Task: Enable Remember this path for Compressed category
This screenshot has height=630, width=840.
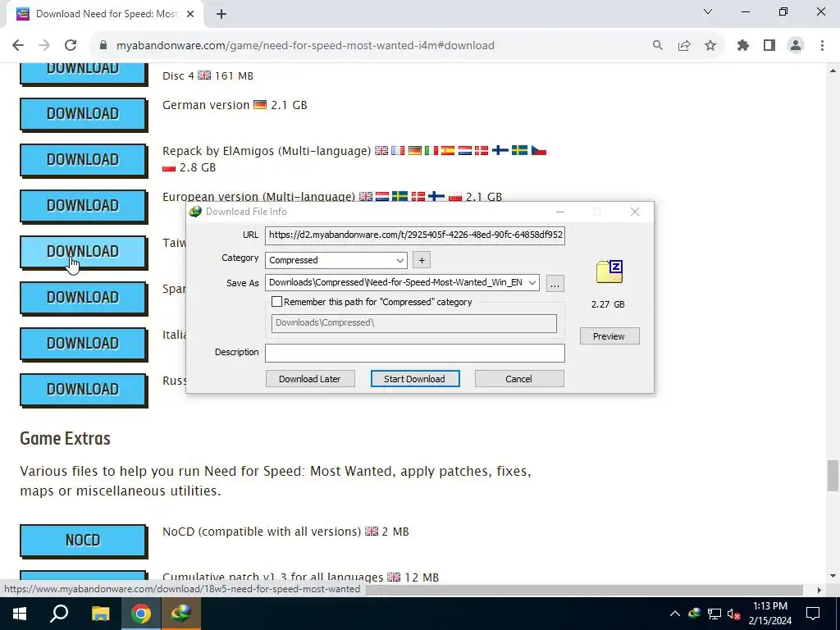Action: tap(276, 302)
